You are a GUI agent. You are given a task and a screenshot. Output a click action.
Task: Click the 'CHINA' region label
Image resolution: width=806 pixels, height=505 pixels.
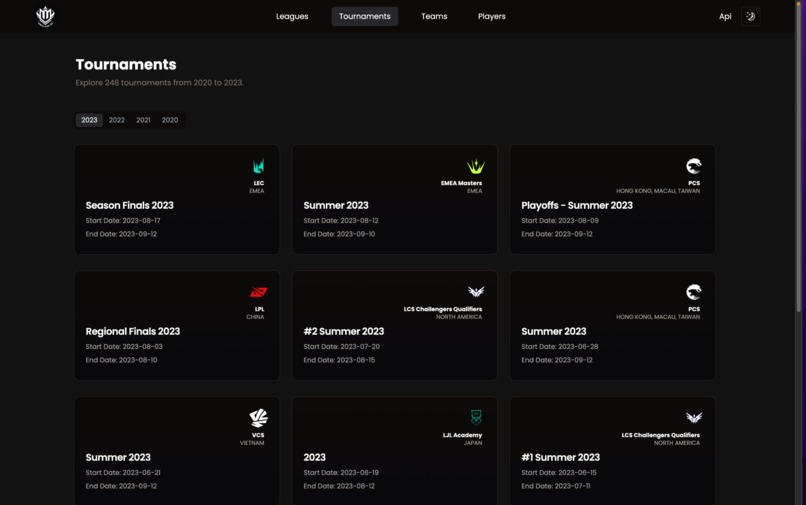(x=255, y=317)
